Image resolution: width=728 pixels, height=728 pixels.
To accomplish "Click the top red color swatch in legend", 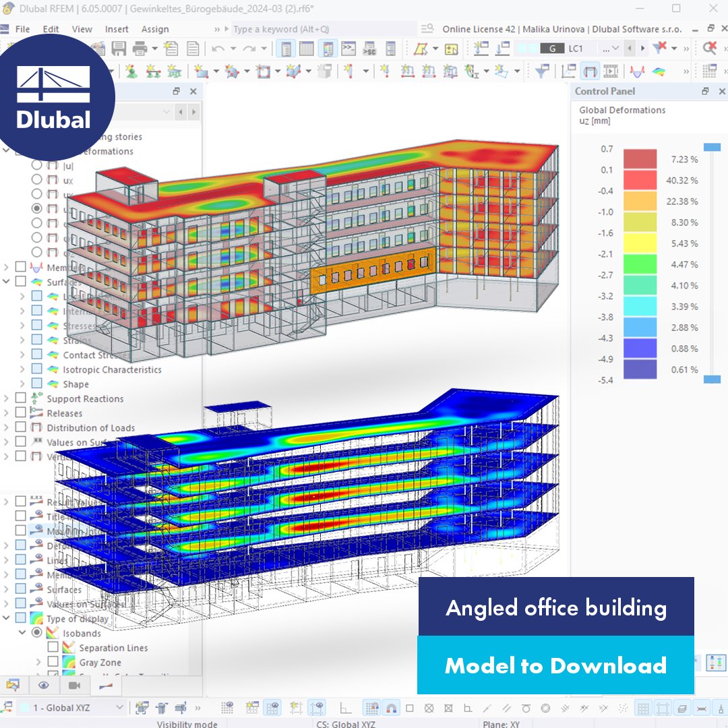I will (x=640, y=159).
